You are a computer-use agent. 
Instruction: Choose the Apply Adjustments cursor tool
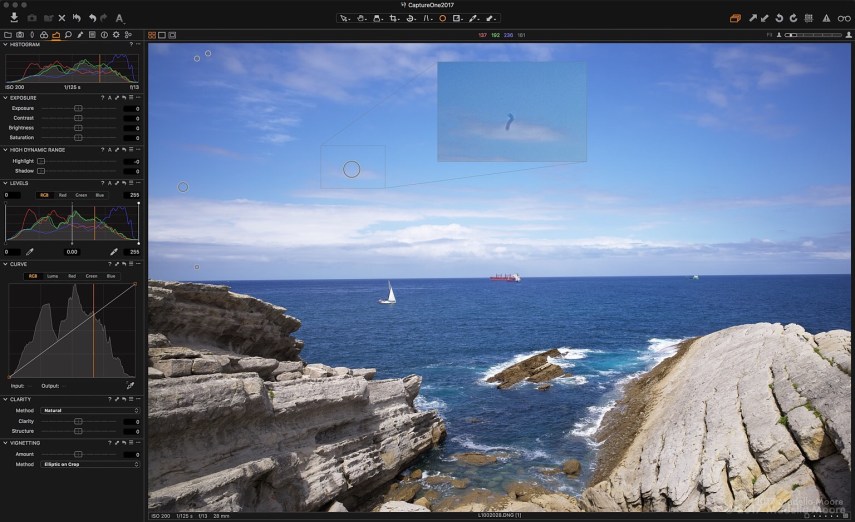click(x=490, y=18)
